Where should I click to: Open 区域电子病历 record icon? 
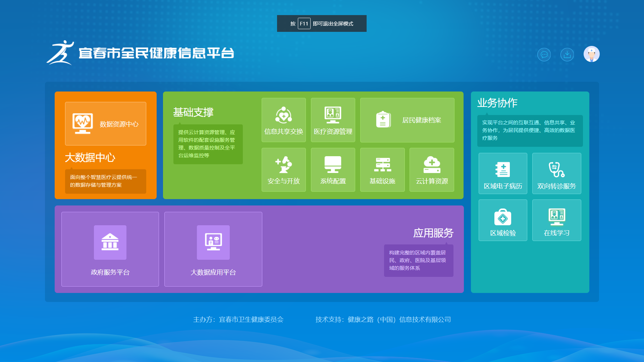coord(503,170)
